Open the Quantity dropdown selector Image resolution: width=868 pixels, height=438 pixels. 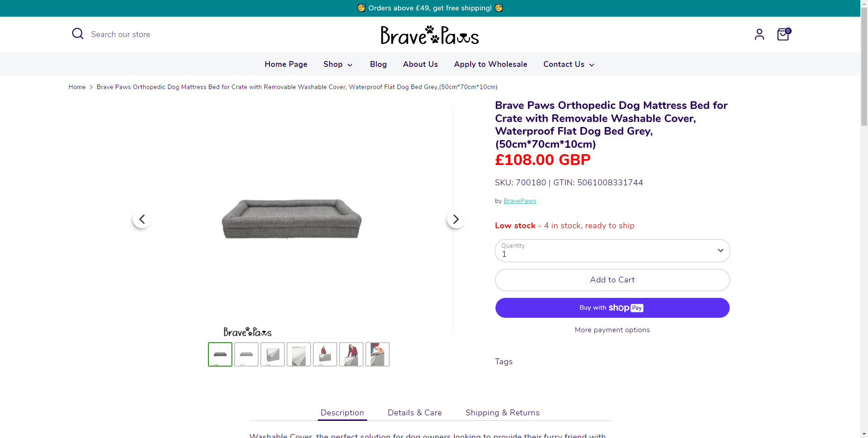coord(612,250)
